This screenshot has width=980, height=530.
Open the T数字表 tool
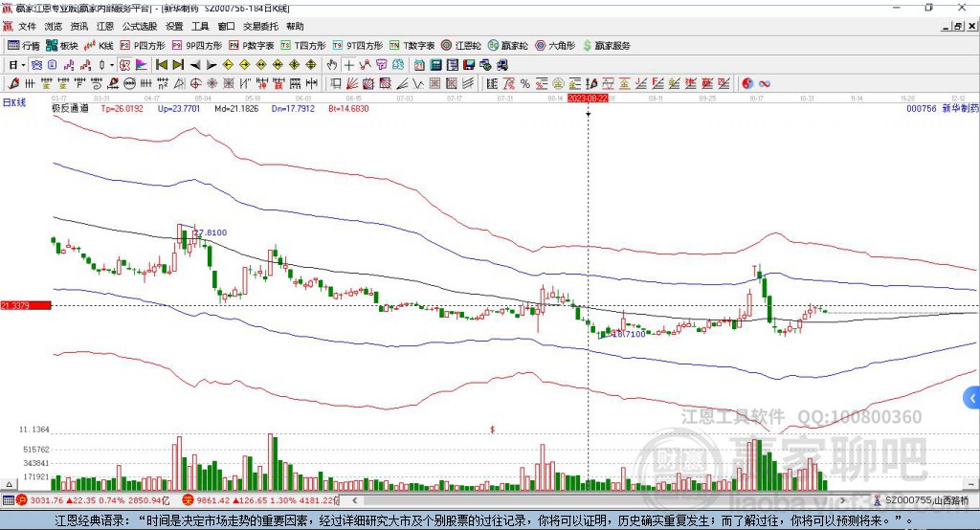tap(412, 46)
